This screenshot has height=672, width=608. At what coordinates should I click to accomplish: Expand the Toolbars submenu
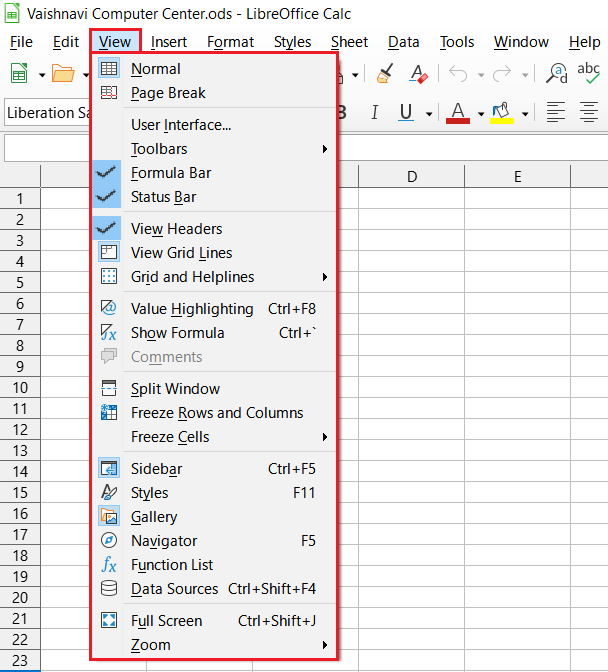[214, 149]
